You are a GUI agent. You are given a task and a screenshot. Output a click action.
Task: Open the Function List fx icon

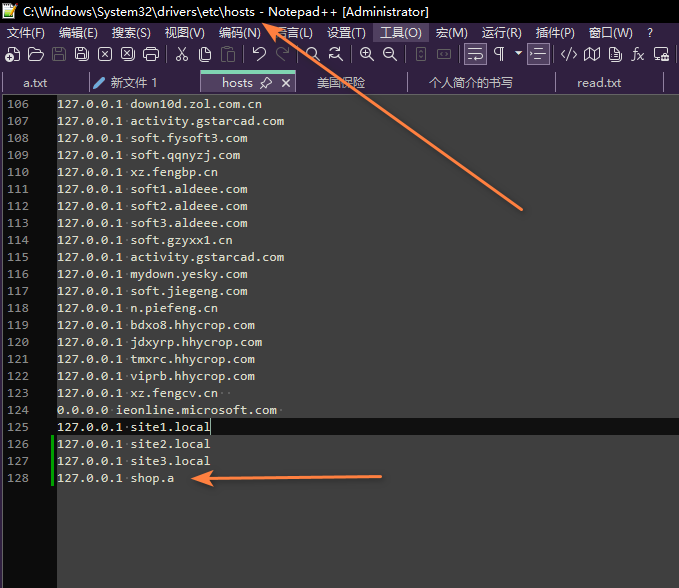coord(638,54)
